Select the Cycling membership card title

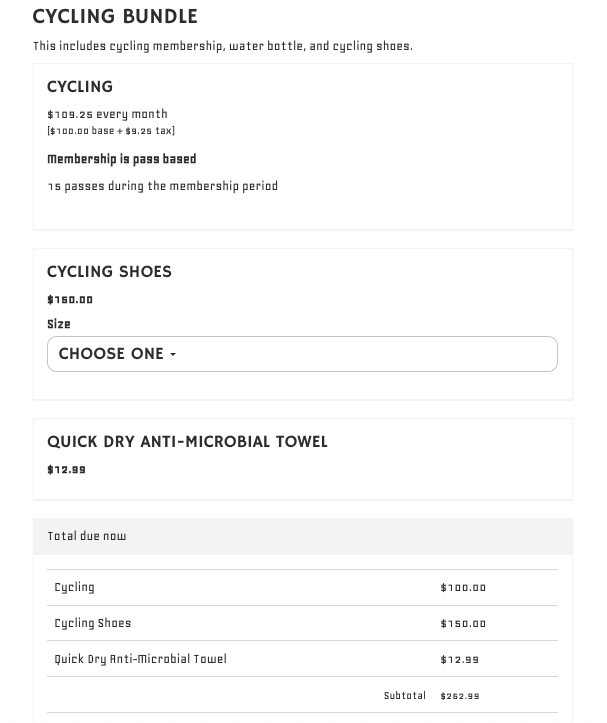(x=80, y=87)
